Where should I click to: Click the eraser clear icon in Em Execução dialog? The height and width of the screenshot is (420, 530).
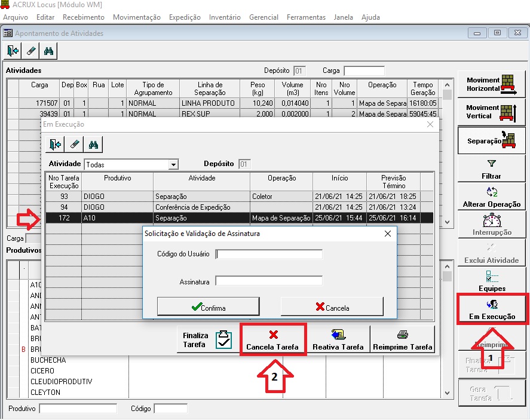74,144
